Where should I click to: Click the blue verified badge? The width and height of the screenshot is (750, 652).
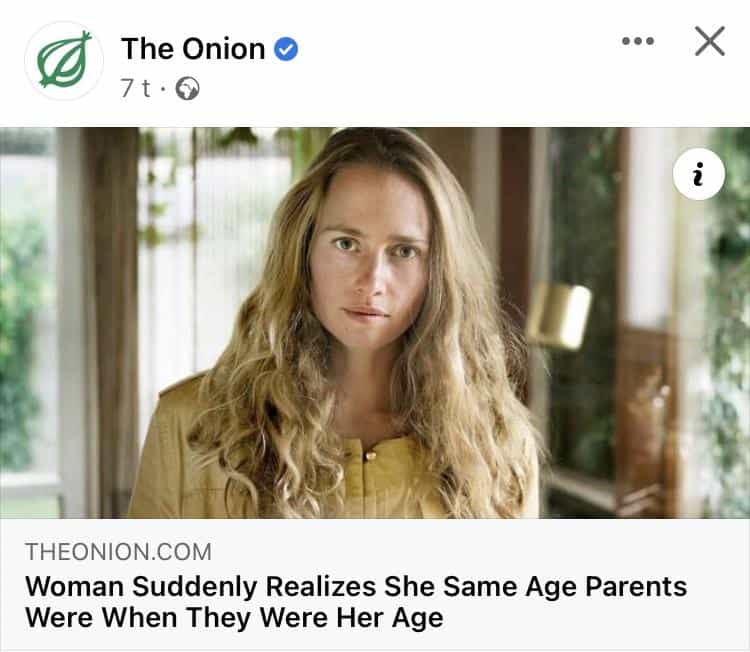pyautogui.click(x=286, y=49)
